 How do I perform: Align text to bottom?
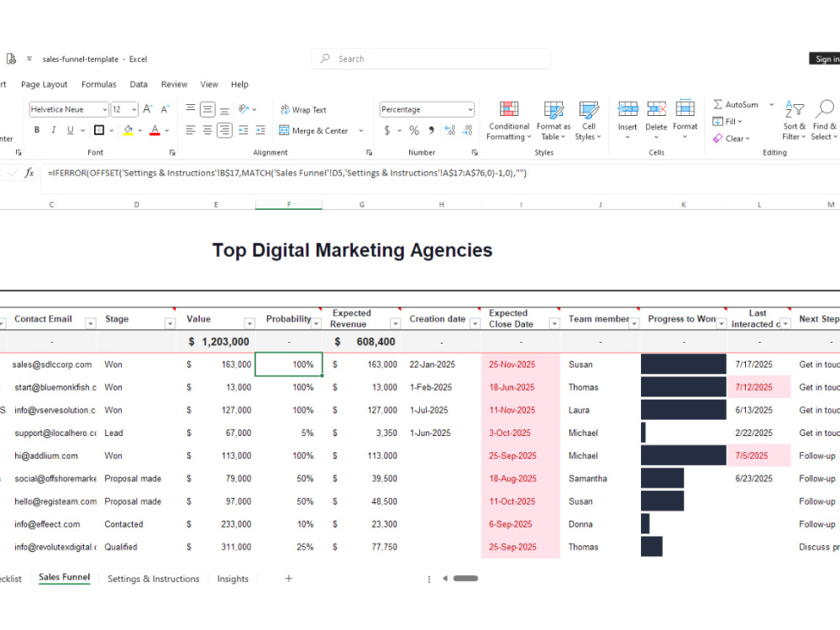[x=224, y=109]
